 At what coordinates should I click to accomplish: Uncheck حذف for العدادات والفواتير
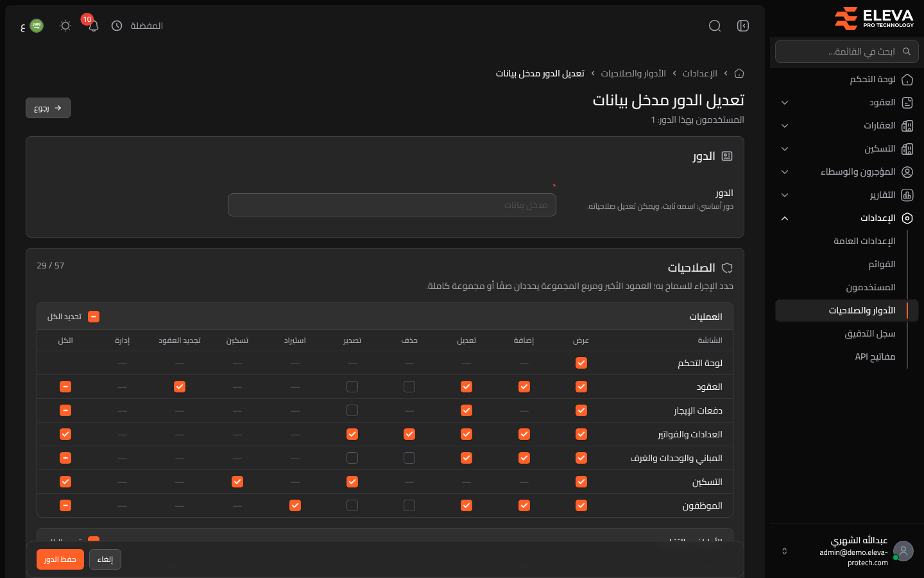click(x=409, y=434)
